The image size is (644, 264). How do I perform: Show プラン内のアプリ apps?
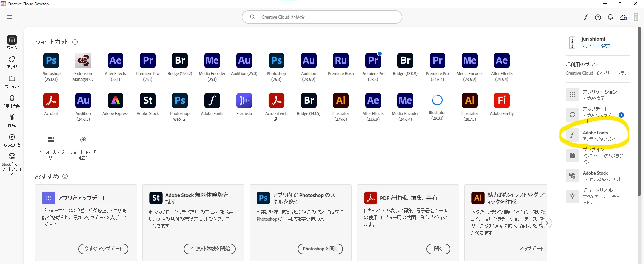51,140
